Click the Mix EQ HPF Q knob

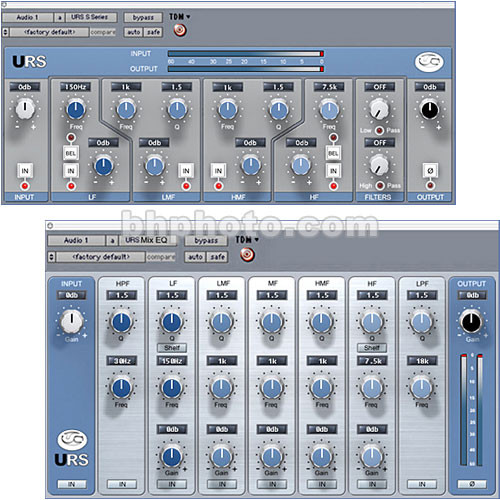click(122, 322)
